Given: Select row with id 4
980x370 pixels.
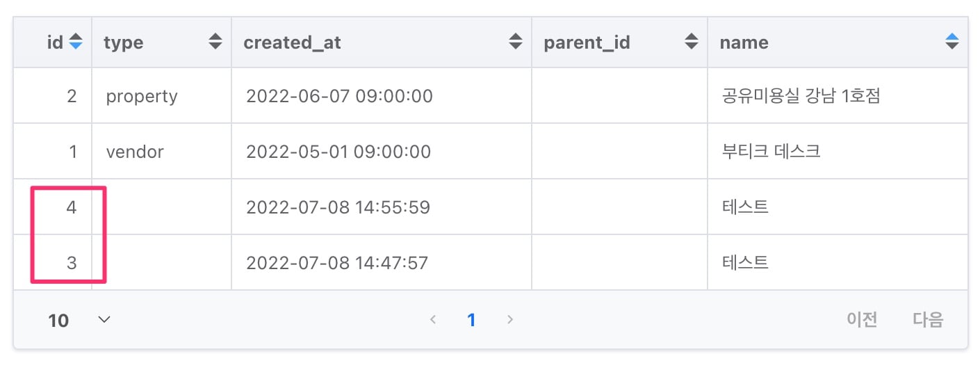Looking at the screenshot, I should [x=490, y=207].
